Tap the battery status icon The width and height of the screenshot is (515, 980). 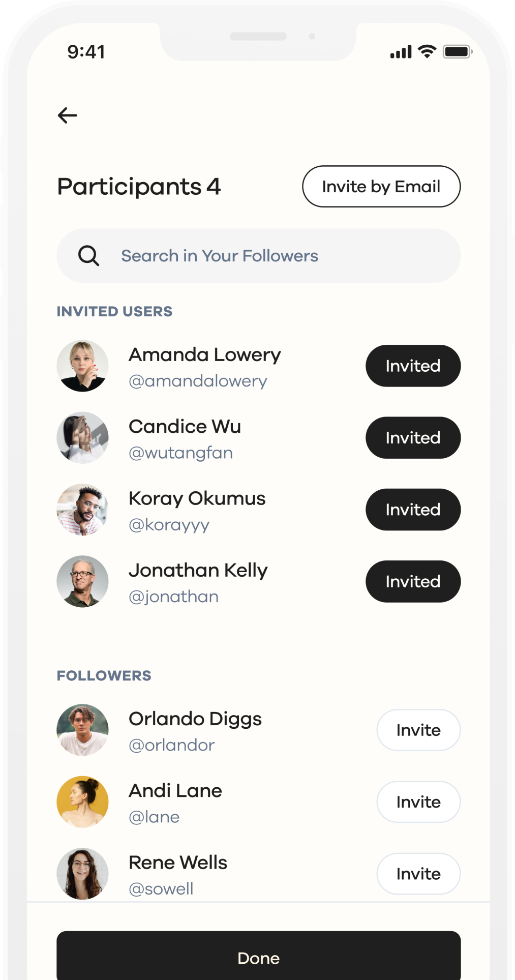pyautogui.click(x=457, y=51)
